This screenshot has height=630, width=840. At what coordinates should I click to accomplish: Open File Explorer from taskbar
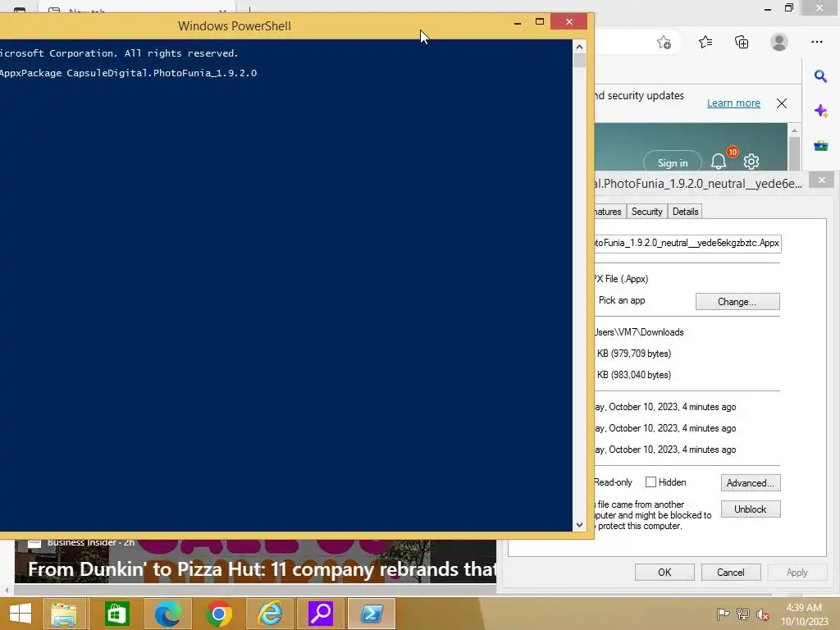click(64, 614)
